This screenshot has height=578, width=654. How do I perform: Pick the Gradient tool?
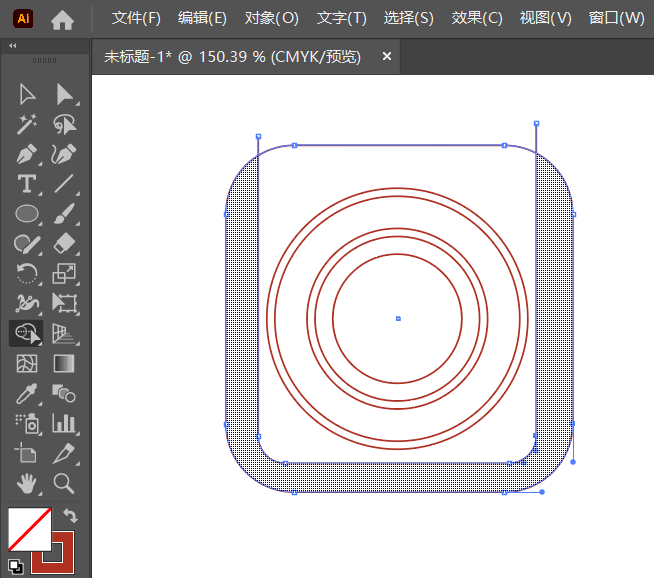[x=64, y=363]
